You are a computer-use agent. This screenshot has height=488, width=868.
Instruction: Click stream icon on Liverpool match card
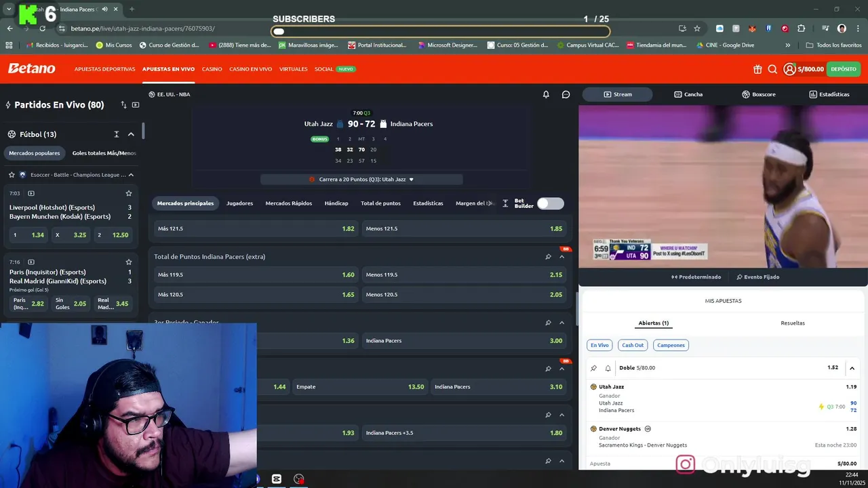tap(31, 193)
